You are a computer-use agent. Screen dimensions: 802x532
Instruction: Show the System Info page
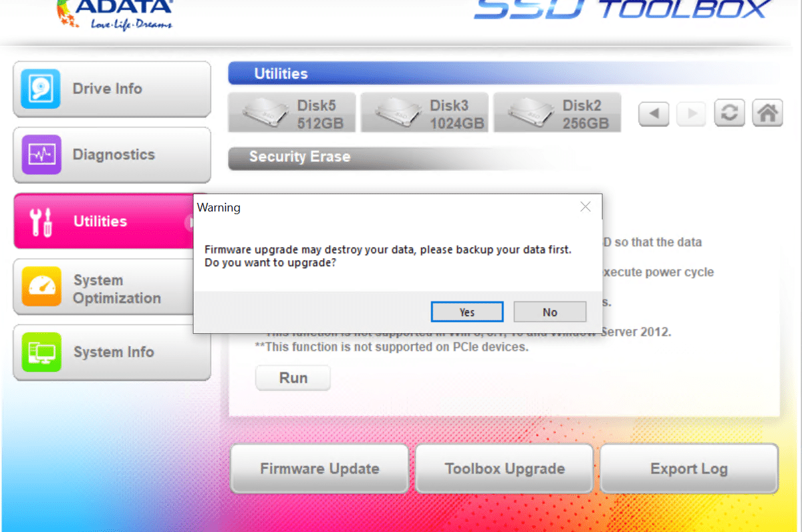coord(112,352)
